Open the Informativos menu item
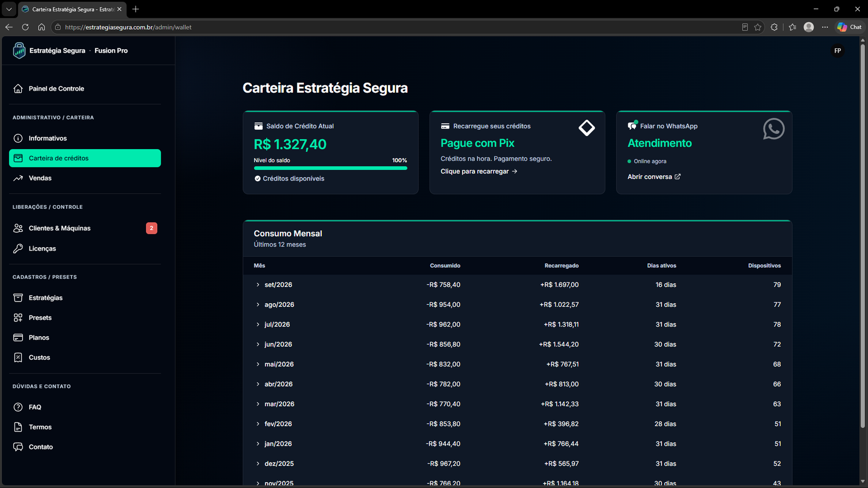The width and height of the screenshot is (868, 488). coord(85,138)
